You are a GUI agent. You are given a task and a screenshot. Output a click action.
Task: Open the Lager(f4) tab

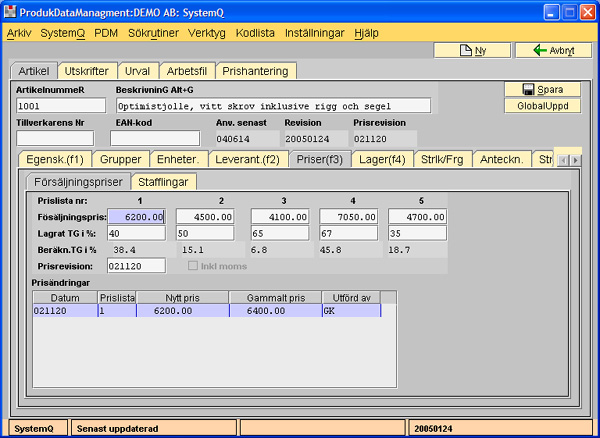(x=382, y=159)
